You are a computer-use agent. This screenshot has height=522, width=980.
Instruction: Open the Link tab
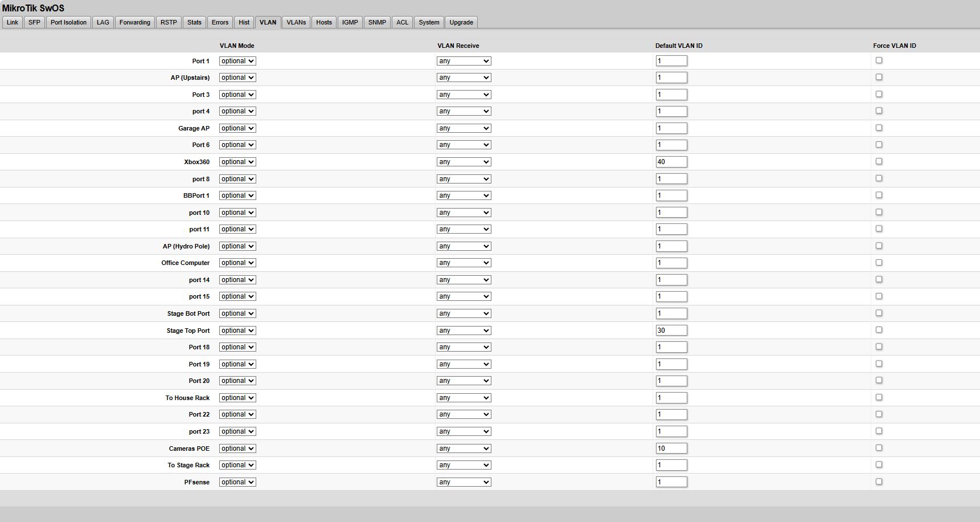(13, 22)
